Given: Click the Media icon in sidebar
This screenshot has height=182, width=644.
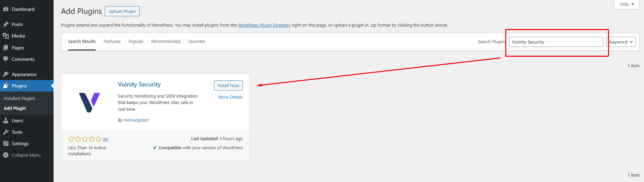Looking at the screenshot, I should click(6, 36).
